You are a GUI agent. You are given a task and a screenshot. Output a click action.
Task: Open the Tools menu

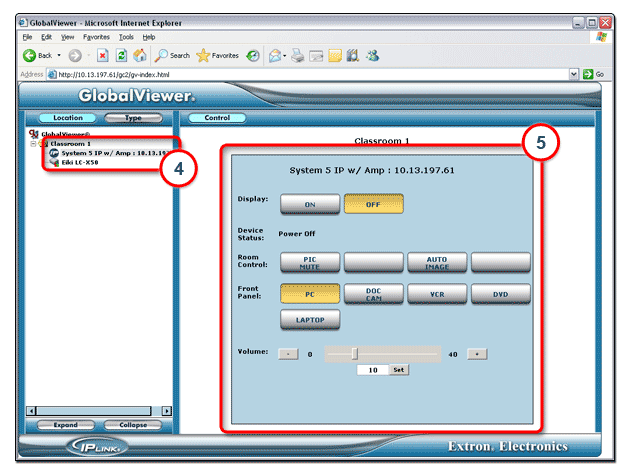click(126, 36)
